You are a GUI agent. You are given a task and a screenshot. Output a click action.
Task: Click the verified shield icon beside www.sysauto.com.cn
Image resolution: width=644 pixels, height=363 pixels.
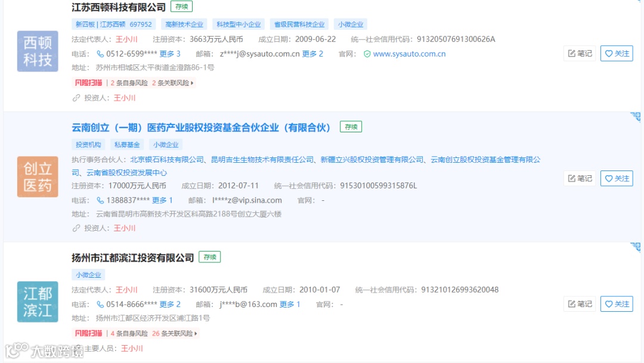click(x=367, y=54)
